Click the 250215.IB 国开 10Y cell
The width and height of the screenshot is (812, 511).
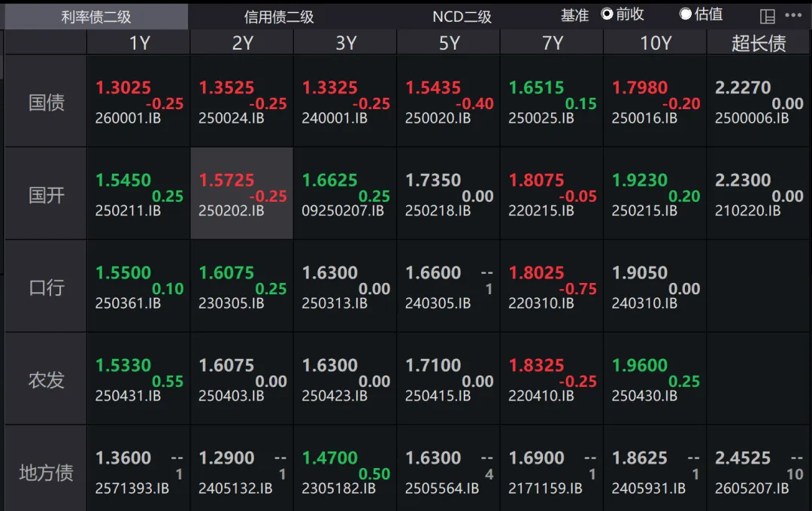click(x=656, y=195)
